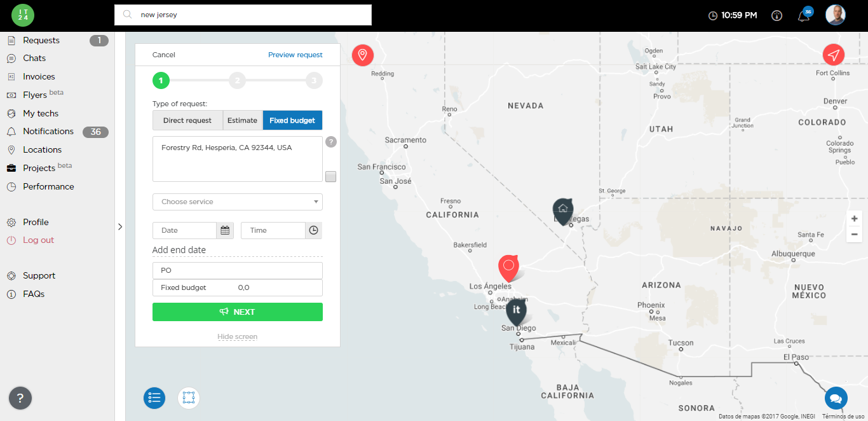Click the Términos de uso map link

tap(843, 417)
